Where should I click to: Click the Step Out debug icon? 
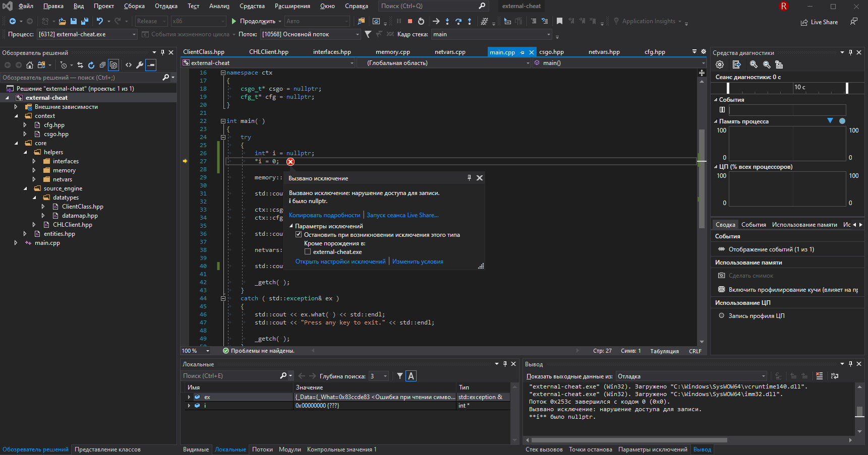coord(470,21)
